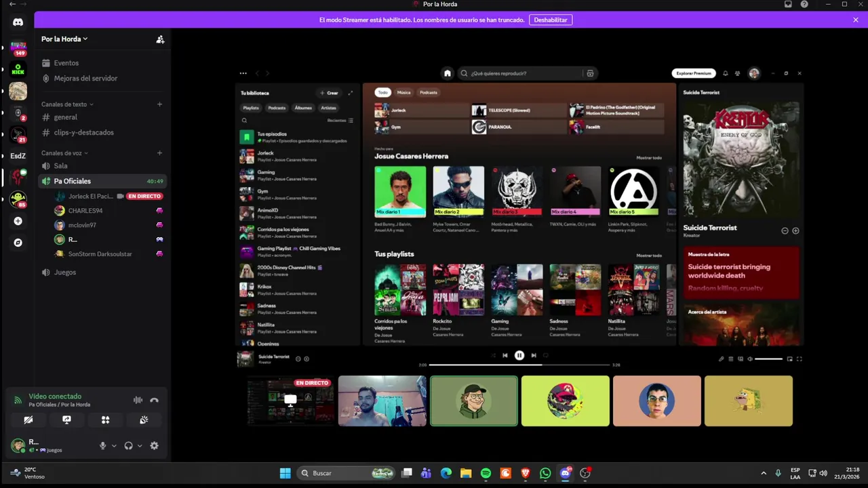Image resolution: width=868 pixels, height=488 pixels.
Task: Invite members icon next to server name
Action: coord(160,39)
